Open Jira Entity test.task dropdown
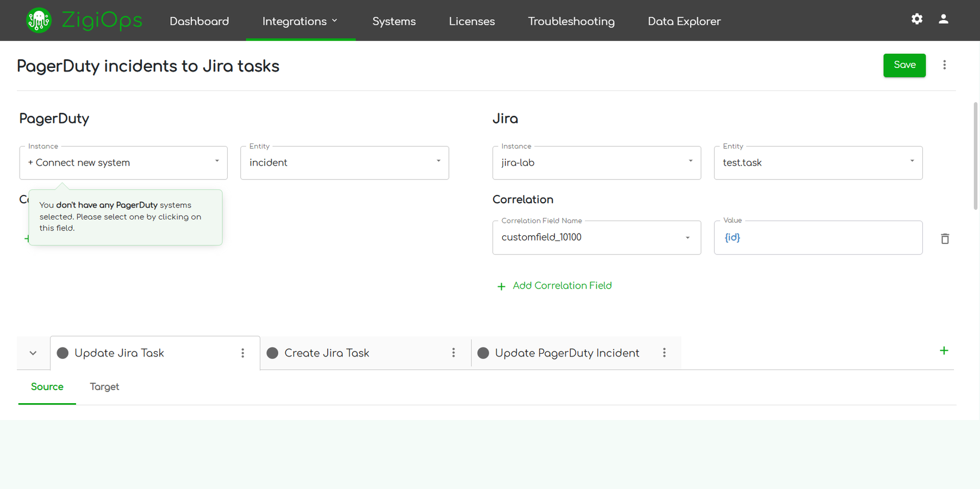 click(818, 162)
